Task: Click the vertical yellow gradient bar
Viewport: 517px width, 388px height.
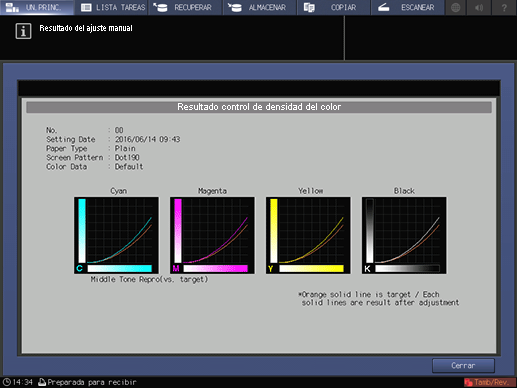Action: pyautogui.click(x=274, y=231)
